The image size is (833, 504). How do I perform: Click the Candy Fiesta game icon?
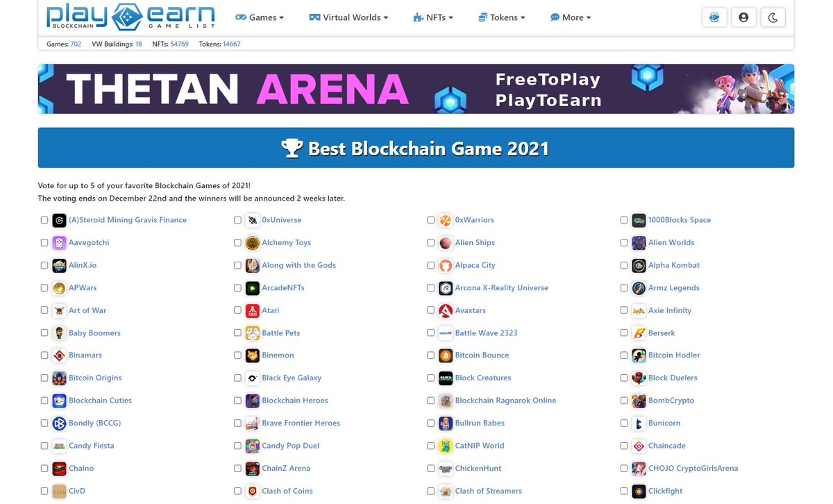[x=59, y=446]
